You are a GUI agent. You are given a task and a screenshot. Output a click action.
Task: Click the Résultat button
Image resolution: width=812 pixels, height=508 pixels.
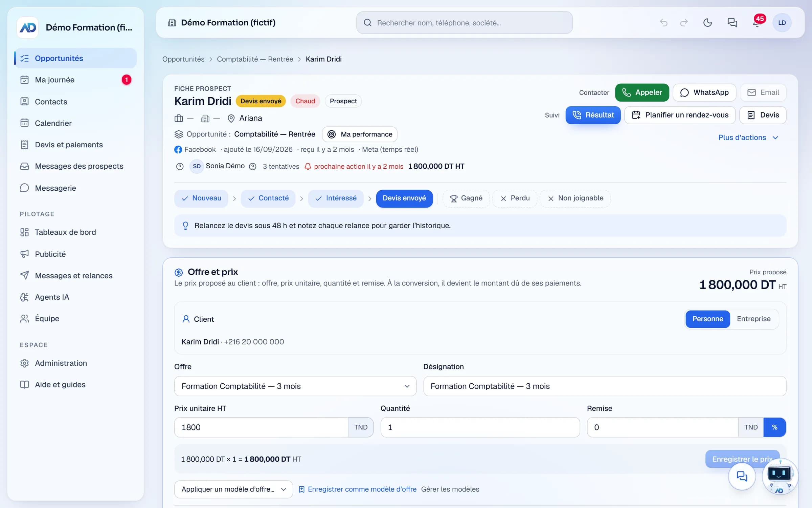[x=593, y=115]
